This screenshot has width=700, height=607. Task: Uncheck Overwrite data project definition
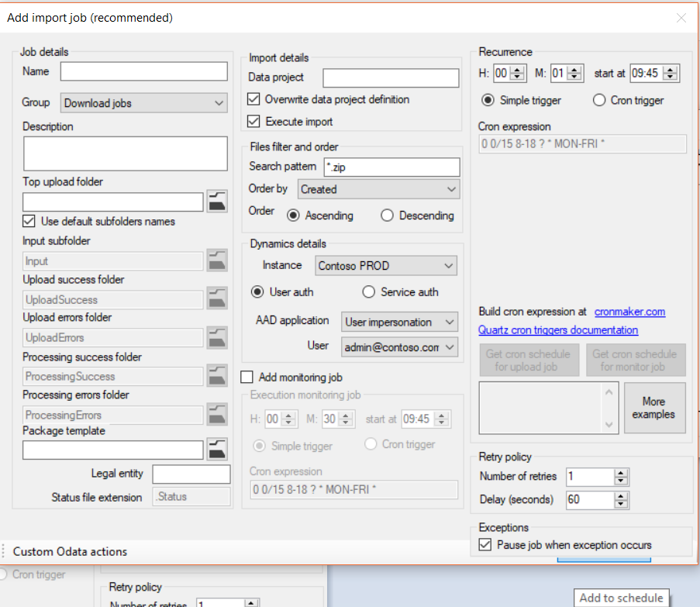[253, 99]
